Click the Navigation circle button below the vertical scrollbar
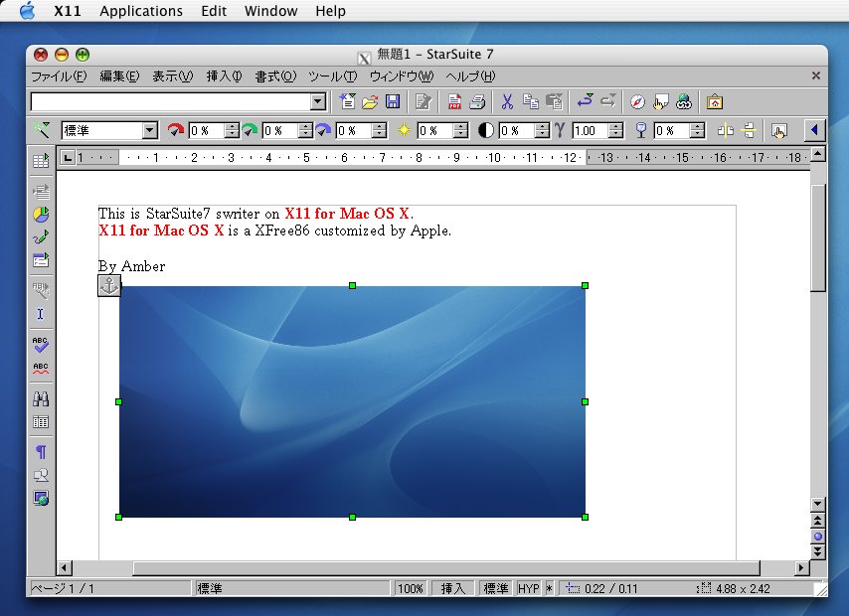The width and height of the screenshot is (849, 616). (817, 537)
